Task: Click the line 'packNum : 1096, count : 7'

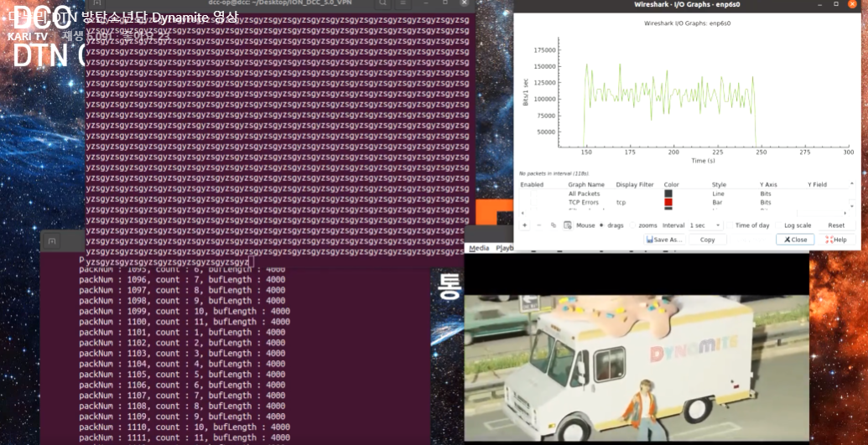Action: tap(182, 280)
